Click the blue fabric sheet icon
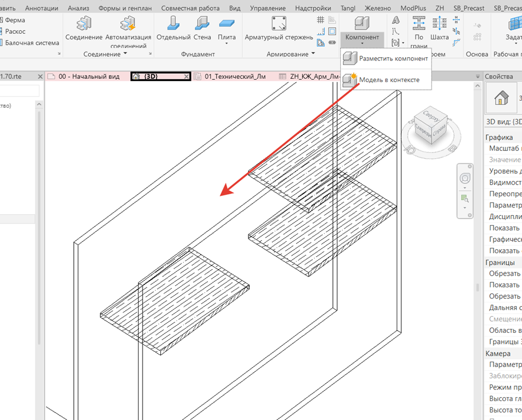Viewport: 522px width, 420px height. (x=321, y=43)
